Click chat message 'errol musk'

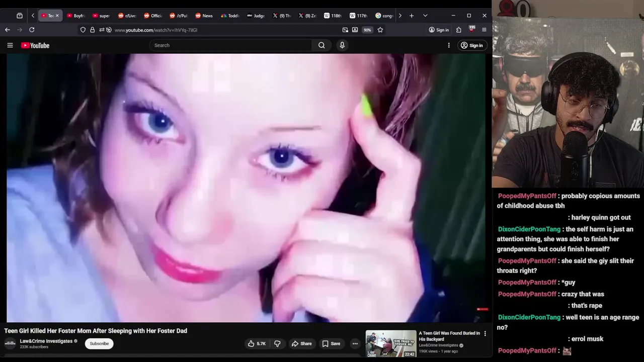587,339
